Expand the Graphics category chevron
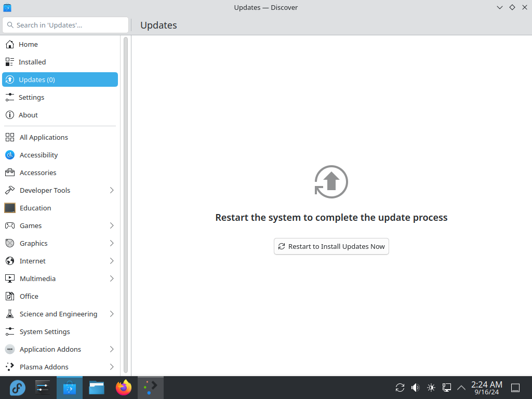The height and width of the screenshot is (399, 532). pos(112,243)
